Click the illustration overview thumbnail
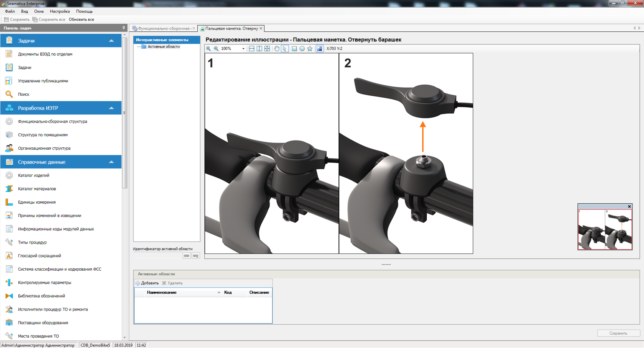The height and width of the screenshot is (348, 644). (605, 229)
